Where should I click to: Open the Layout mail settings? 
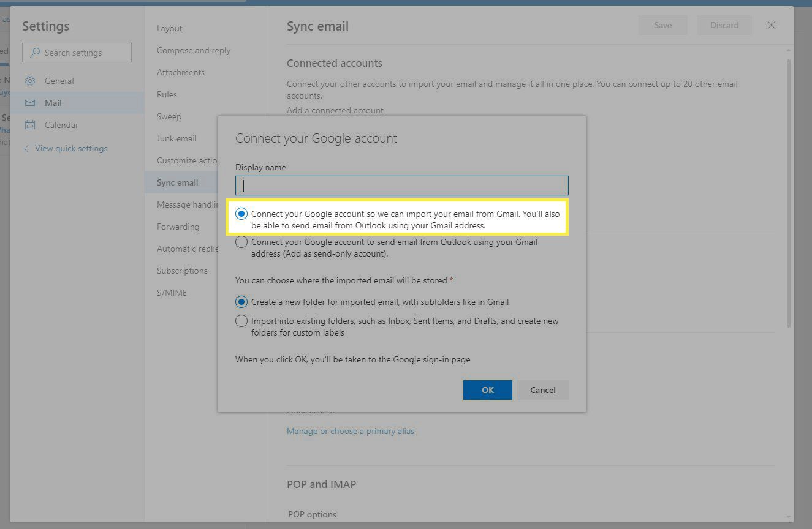click(170, 28)
